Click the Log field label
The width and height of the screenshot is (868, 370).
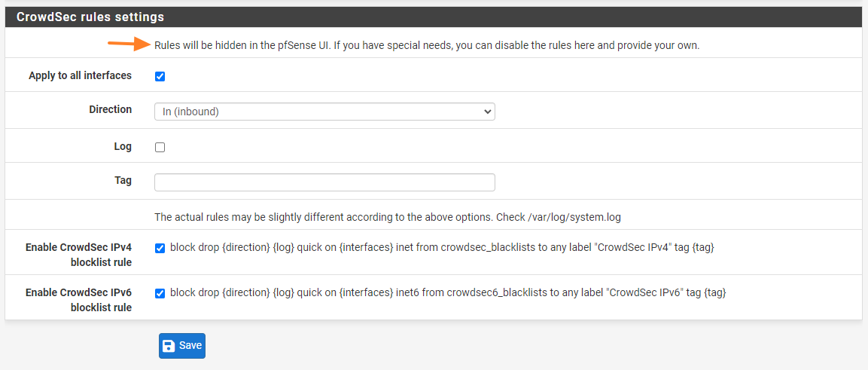[122, 146]
